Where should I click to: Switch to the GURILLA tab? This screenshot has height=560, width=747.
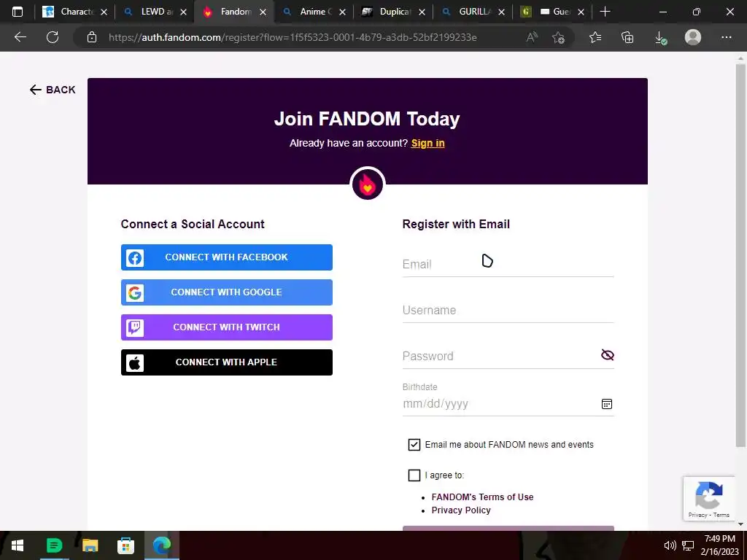pyautogui.click(x=473, y=12)
